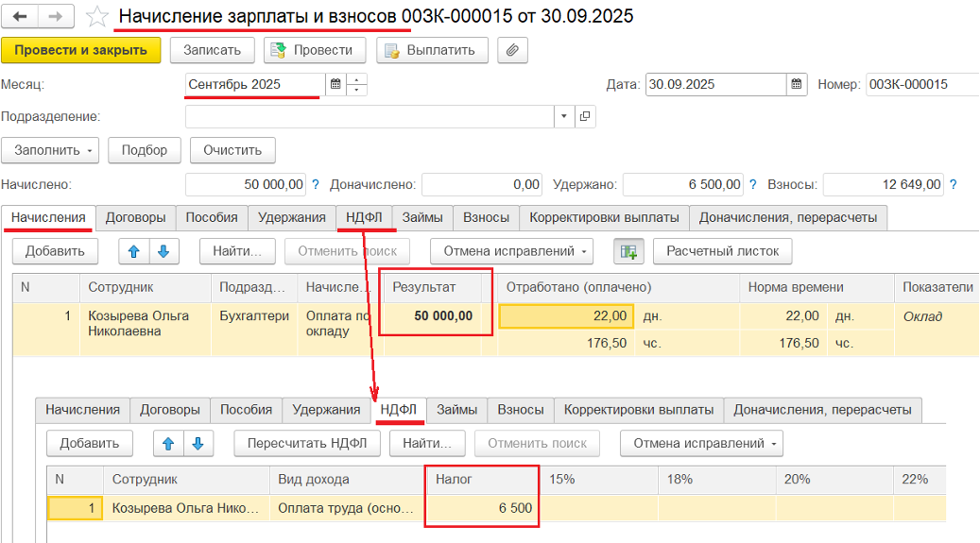
Task: Open the Корректировки выплаты tab above Пересчитать НДФЛ
Action: click(x=639, y=410)
